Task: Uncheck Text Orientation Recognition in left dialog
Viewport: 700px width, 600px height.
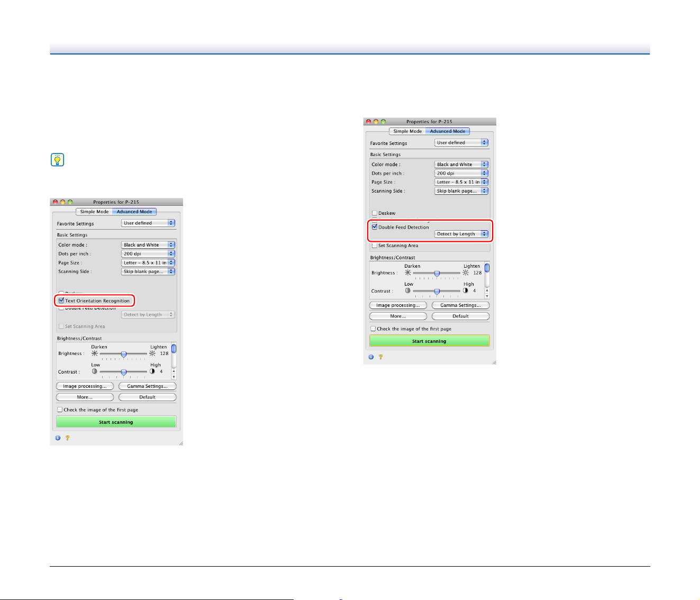Action: pyautogui.click(x=61, y=301)
